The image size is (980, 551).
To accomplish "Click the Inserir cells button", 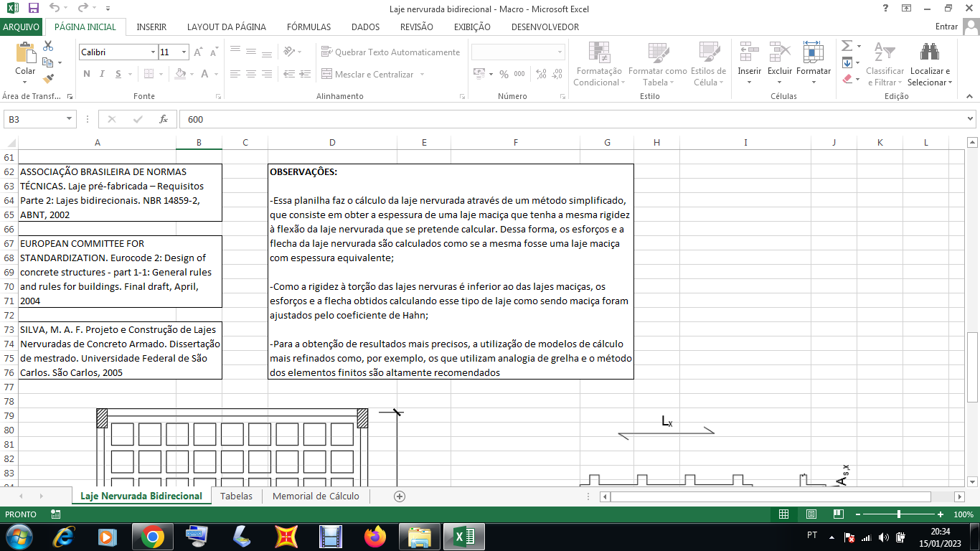I will point(750,64).
